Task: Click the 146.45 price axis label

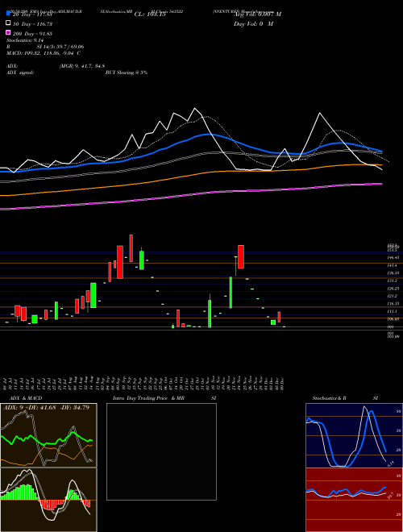Action: 393,258
